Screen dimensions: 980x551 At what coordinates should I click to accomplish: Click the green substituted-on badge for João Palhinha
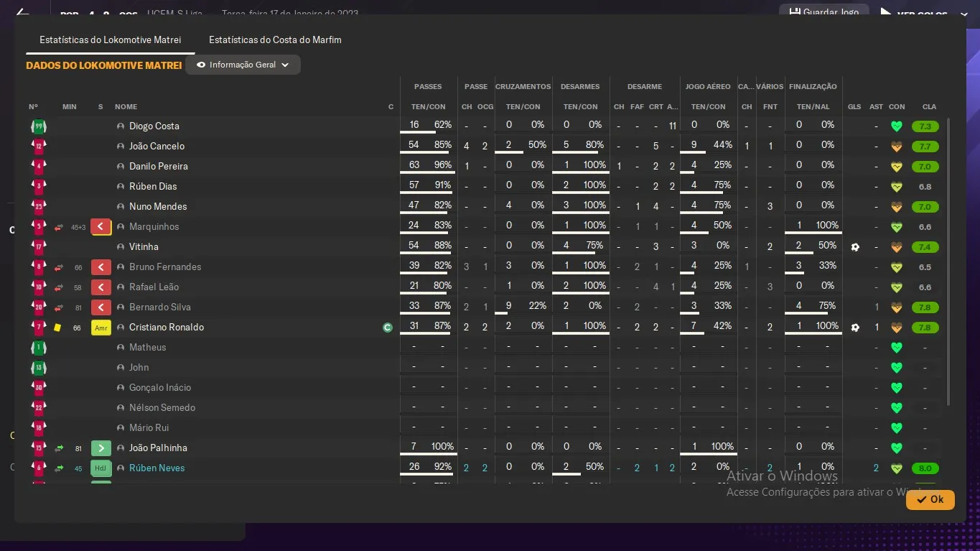coord(101,448)
